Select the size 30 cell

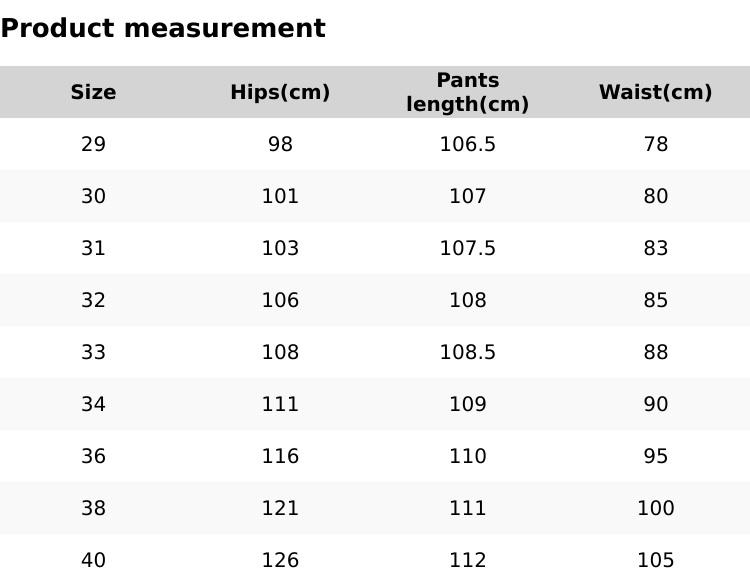[x=93, y=196]
